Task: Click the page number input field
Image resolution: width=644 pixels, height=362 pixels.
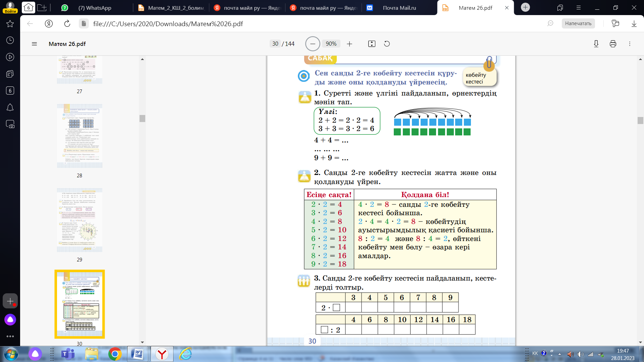Action: pos(275,44)
